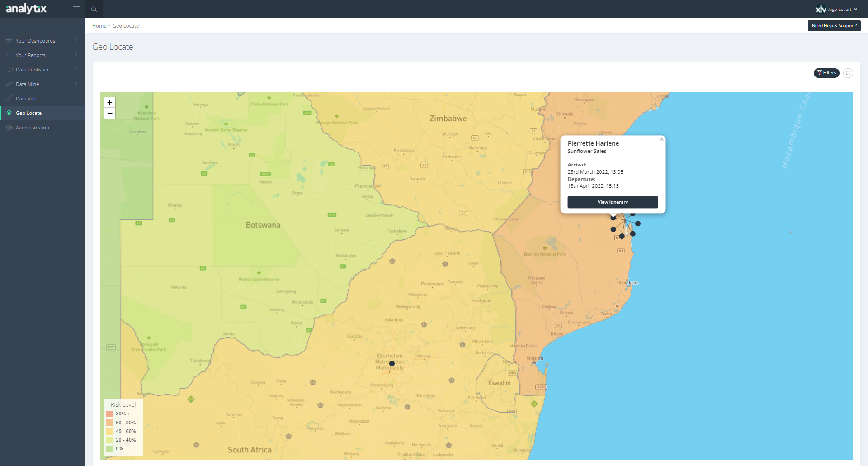
Task: Toggle the sidebar hamburger menu
Action: (76, 9)
